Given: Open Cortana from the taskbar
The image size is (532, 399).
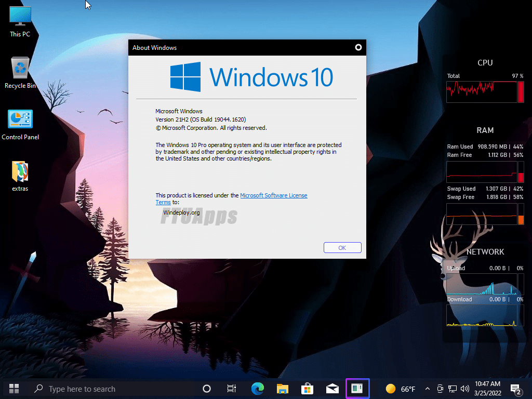Looking at the screenshot, I should pyautogui.click(x=207, y=389).
